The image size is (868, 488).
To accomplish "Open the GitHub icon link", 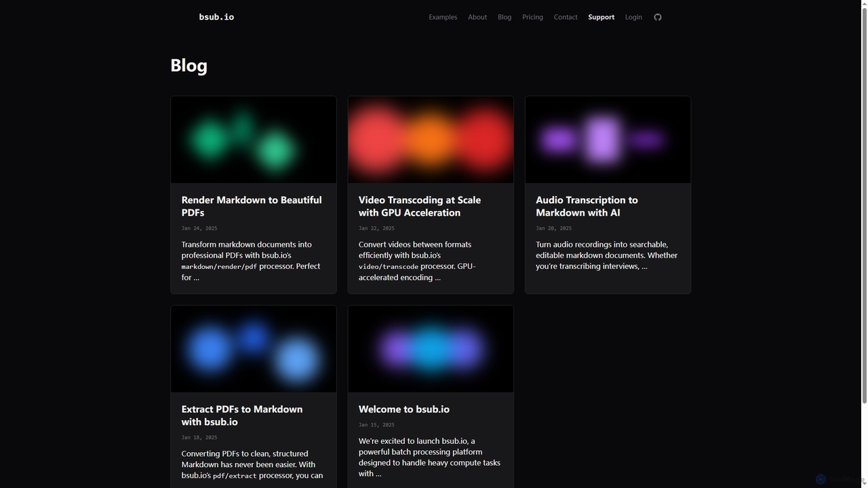I will tap(657, 17).
